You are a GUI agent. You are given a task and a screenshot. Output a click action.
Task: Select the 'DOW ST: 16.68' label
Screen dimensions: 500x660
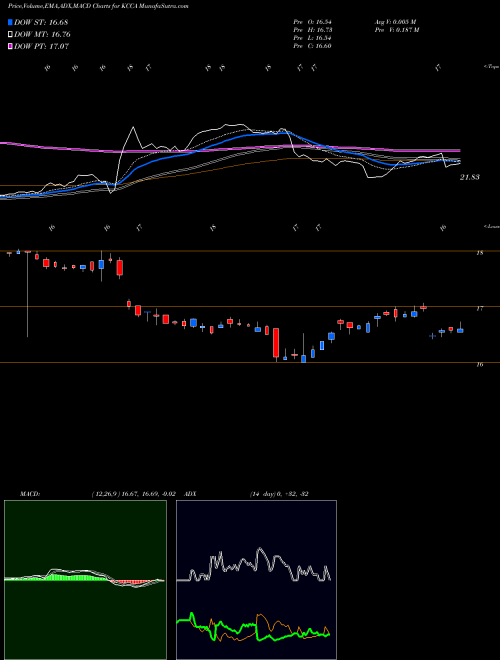(x=41, y=22)
